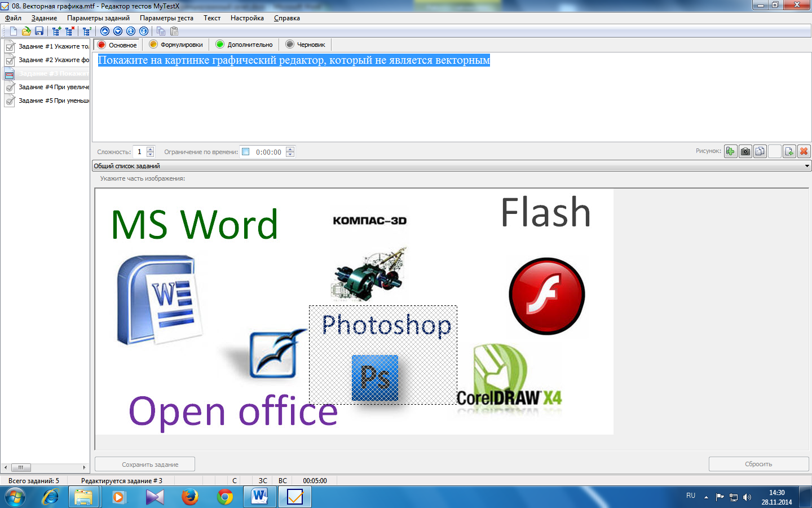Click the RU language indicator in the tray

[691, 496]
